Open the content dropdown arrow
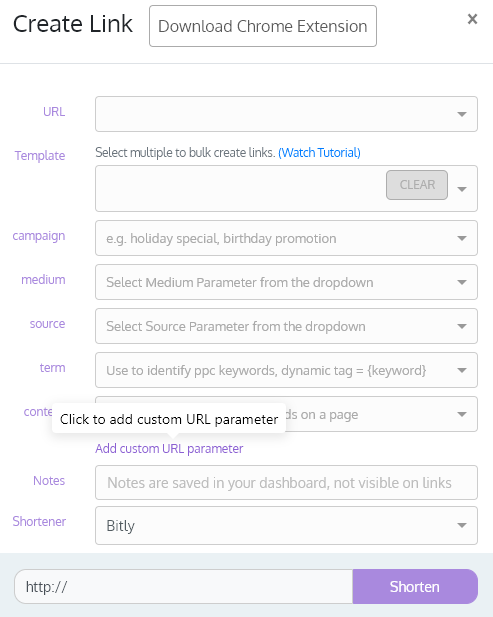Viewport: 493px width, 617px height. (462, 414)
